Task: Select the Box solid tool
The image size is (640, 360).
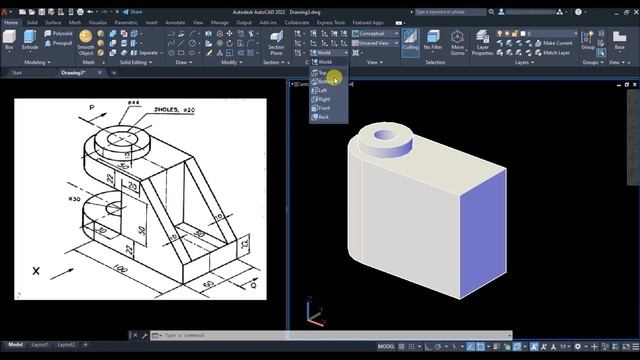Action: point(9,40)
